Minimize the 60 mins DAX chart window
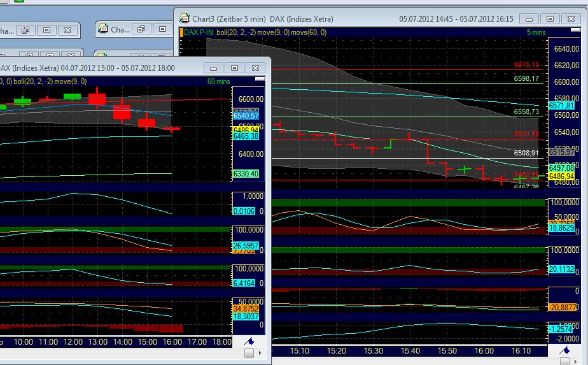588x365 pixels. [214, 68]
